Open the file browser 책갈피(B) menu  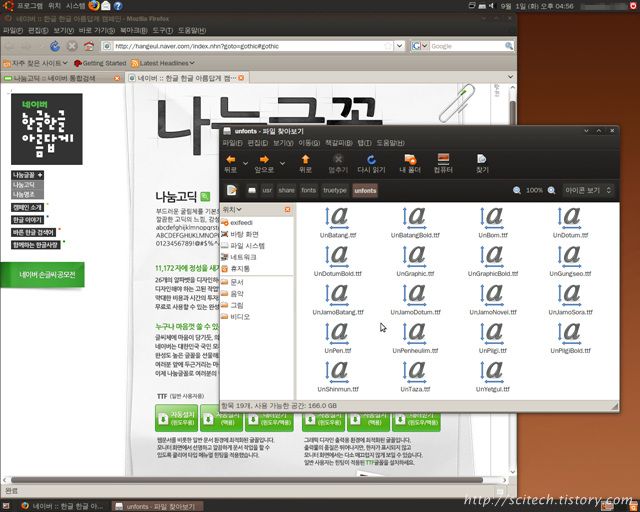click(338, 143)
